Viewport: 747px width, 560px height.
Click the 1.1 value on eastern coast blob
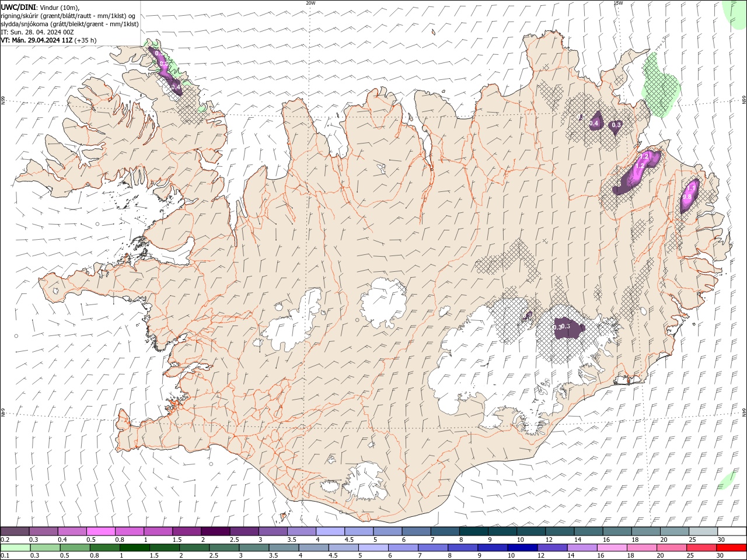pyautogui.click(x=690, y=188)
